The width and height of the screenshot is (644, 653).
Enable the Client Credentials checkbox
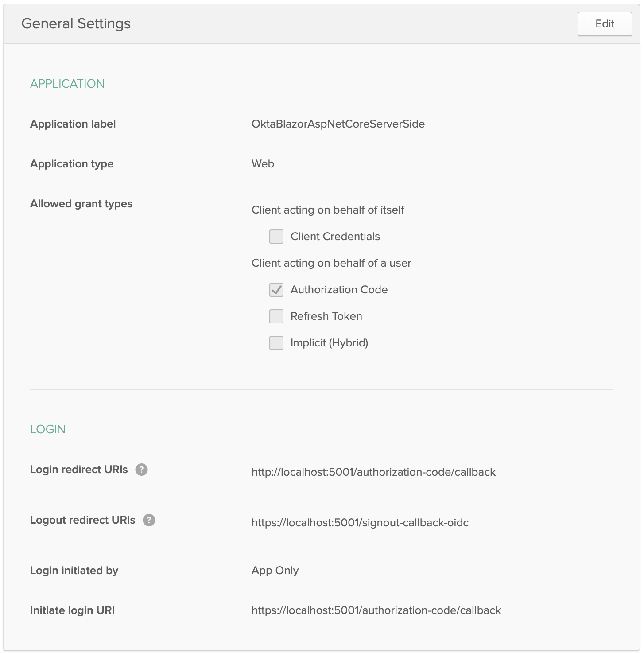[x=276, y=237]
